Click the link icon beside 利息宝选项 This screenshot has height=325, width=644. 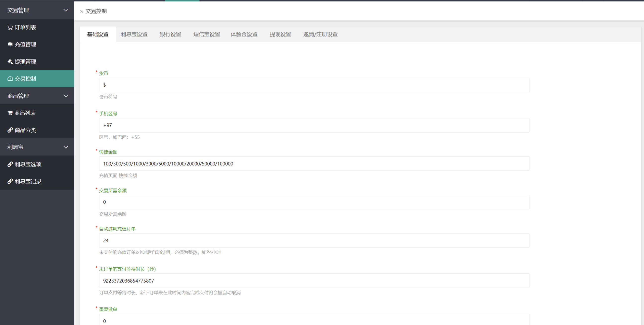tap(10, 164)
